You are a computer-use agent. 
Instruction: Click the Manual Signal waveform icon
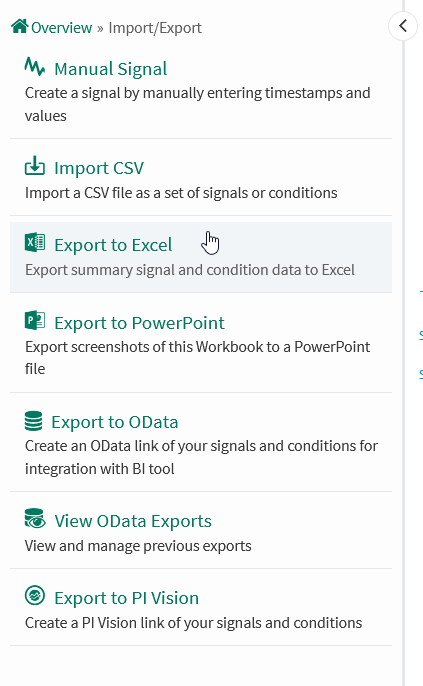pyautogui.click(x=35, y=67)
